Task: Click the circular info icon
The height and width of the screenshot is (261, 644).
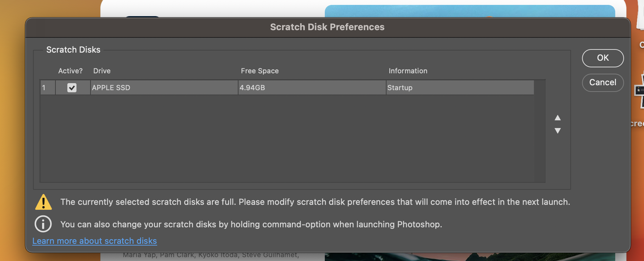Action: point(43,224)
